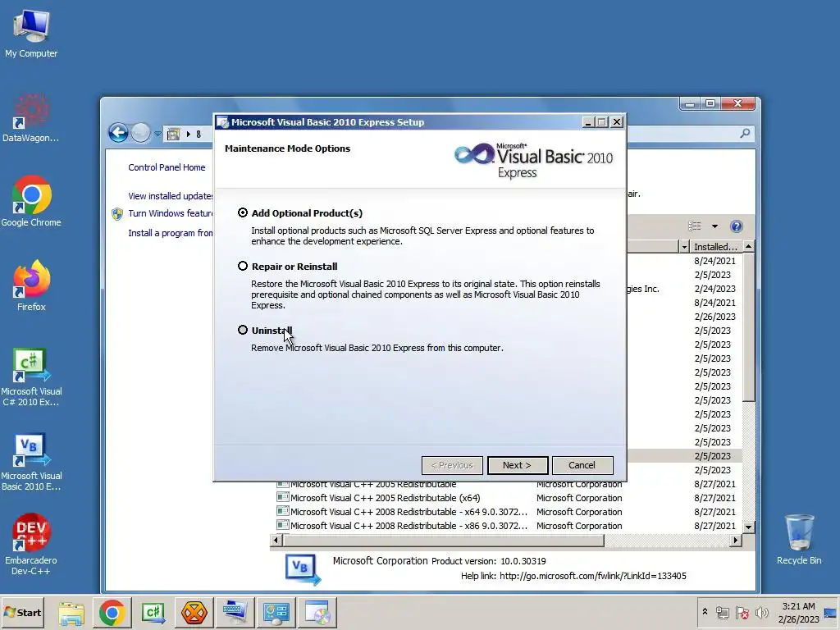Click the Control Panel address bar icon

pyautogui.click(x=173, y=134)
